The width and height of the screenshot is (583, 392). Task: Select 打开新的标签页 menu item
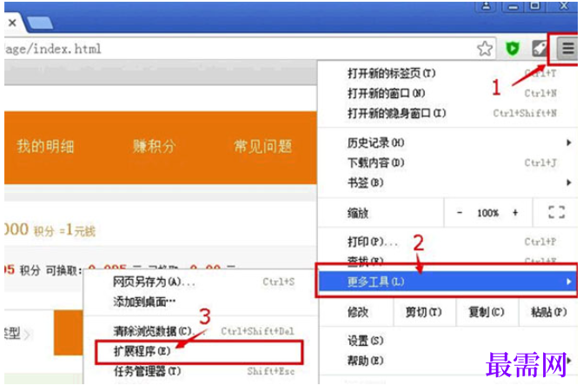click(447, 73)
